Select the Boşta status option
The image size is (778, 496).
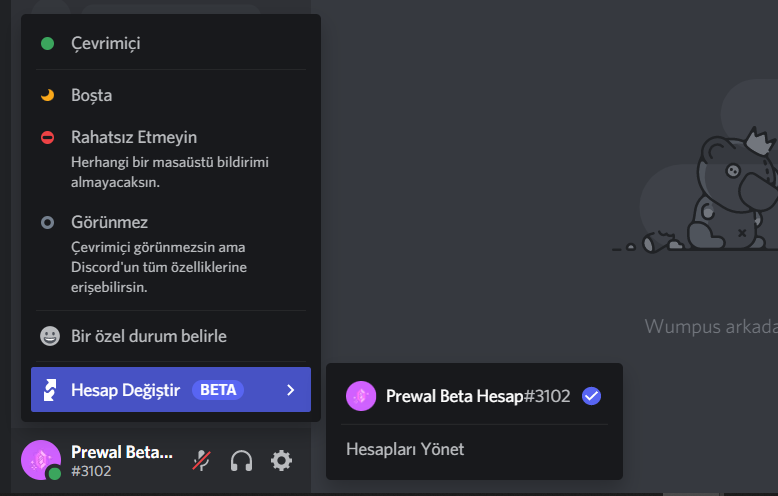coord(171,95)
